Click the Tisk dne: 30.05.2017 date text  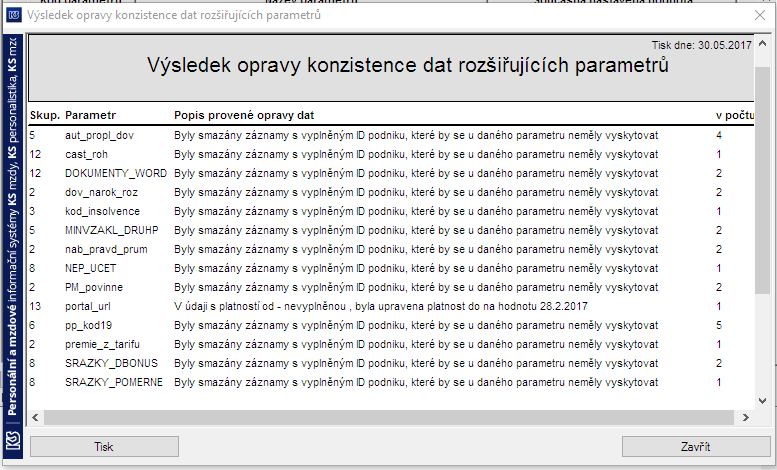click(701, 45)
